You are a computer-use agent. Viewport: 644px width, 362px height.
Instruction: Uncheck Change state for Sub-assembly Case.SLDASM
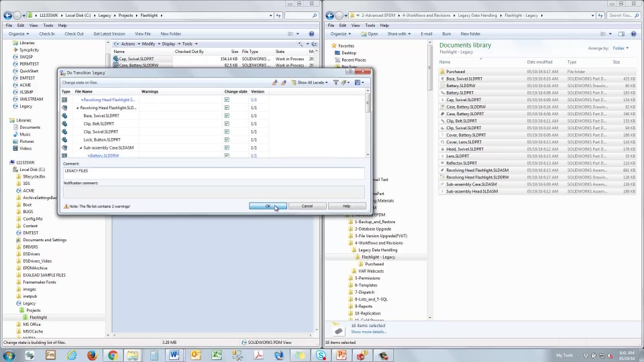pos(227,147)
